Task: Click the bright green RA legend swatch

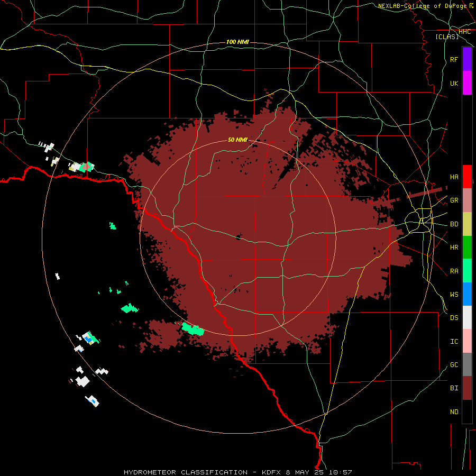Action: [x=467, y=271]
